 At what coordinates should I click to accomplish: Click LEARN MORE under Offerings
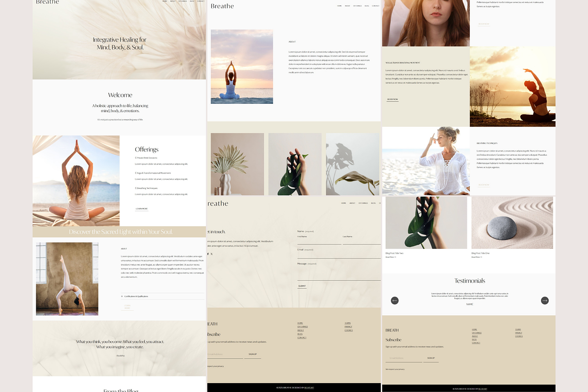point(142,209)
